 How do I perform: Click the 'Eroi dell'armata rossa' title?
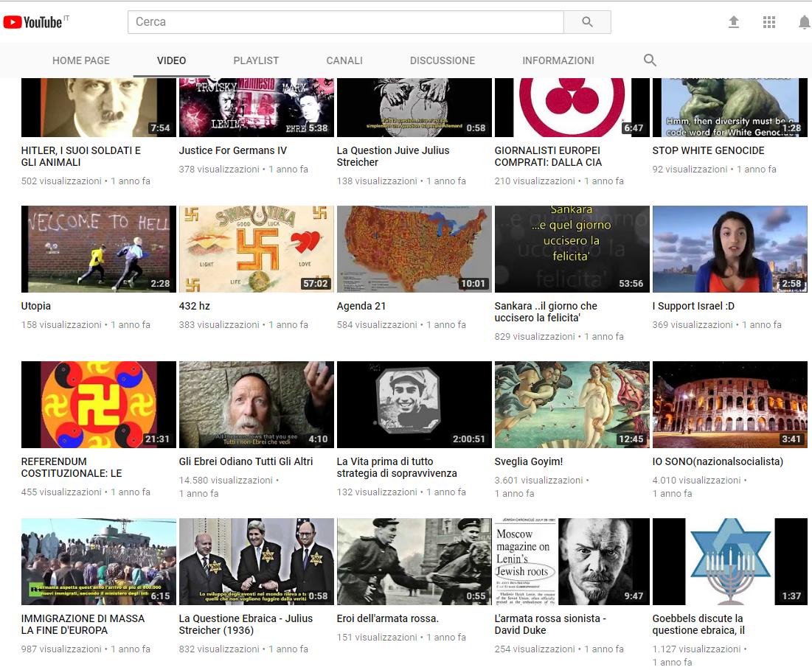pyautogui.click(x=388, y=618)
